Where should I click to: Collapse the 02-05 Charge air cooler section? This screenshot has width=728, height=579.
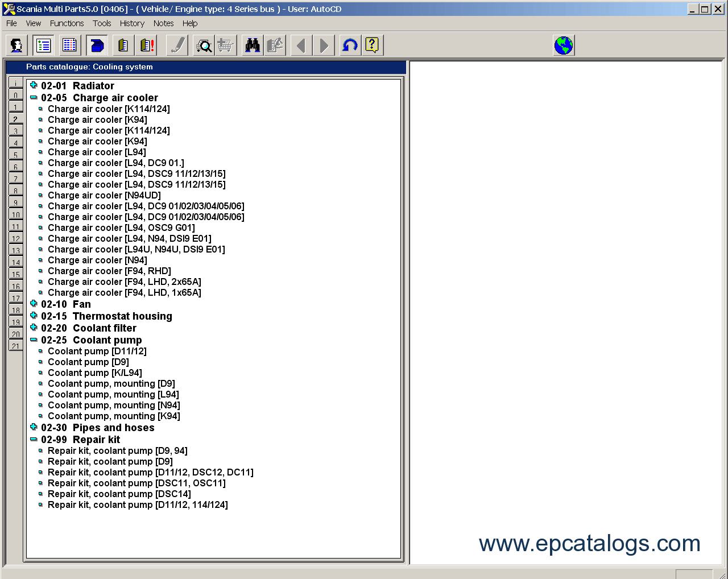click(x=34, y=97)
